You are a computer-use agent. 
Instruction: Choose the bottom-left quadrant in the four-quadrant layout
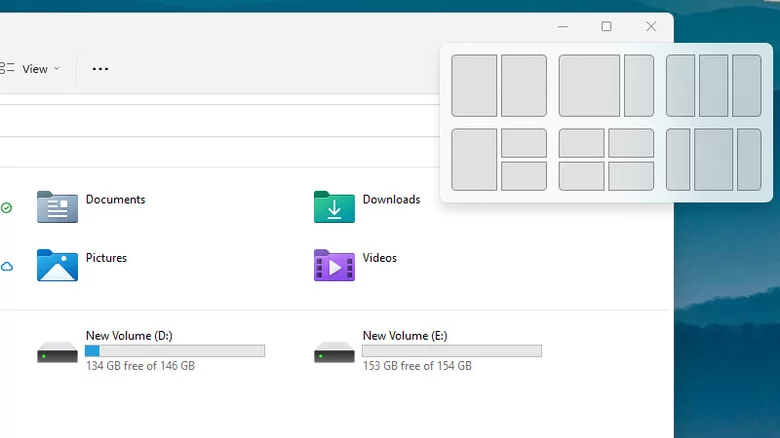(581, 176)
